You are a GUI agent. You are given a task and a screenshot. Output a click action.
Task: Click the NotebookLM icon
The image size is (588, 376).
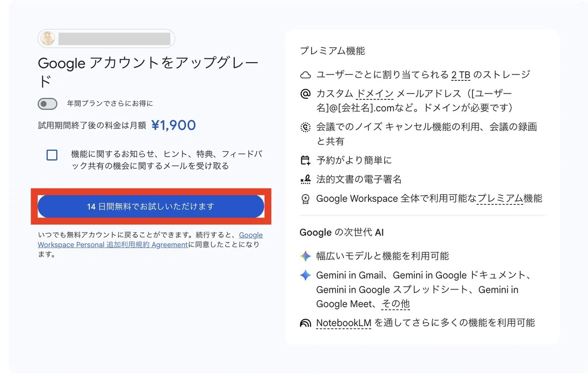coord(305,323)
